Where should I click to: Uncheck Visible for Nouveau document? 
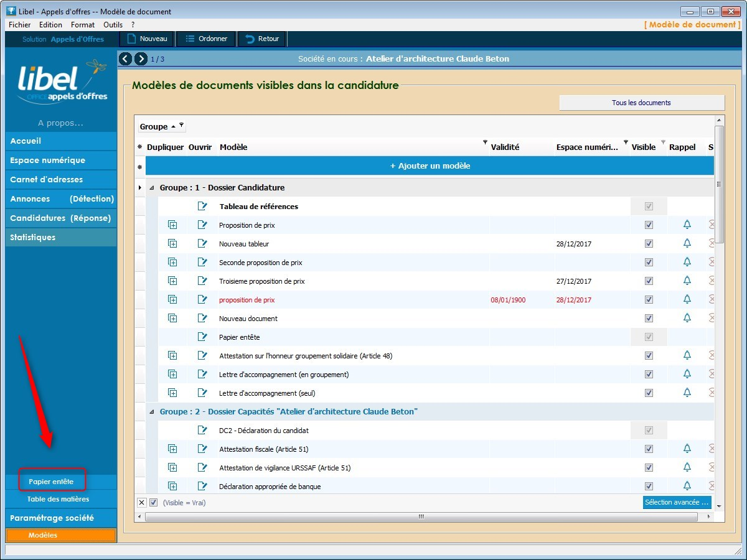[x=649, y=319]
